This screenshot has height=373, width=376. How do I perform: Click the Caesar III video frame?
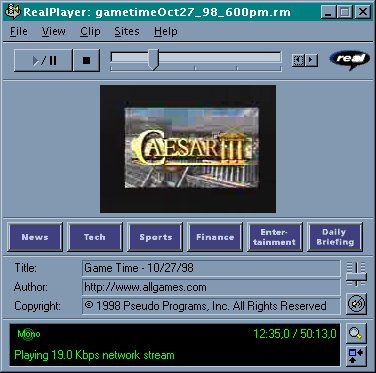coord(188,149)
